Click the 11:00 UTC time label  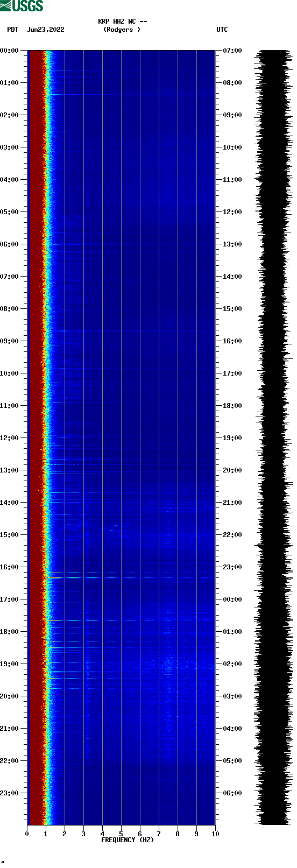click(x=232, y=180)
